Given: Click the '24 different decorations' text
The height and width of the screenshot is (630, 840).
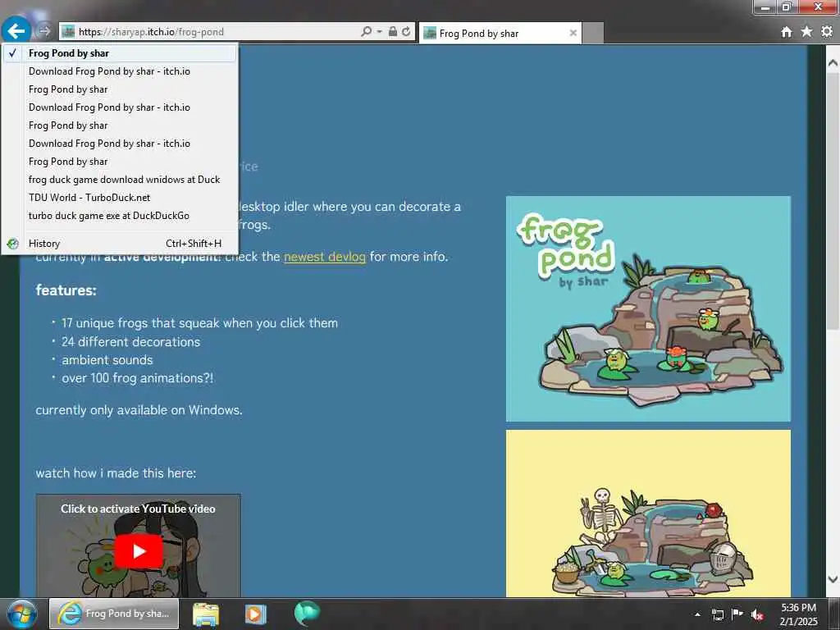Looking at the screenshot, I should pyautogui.click(x=130, y=342).
